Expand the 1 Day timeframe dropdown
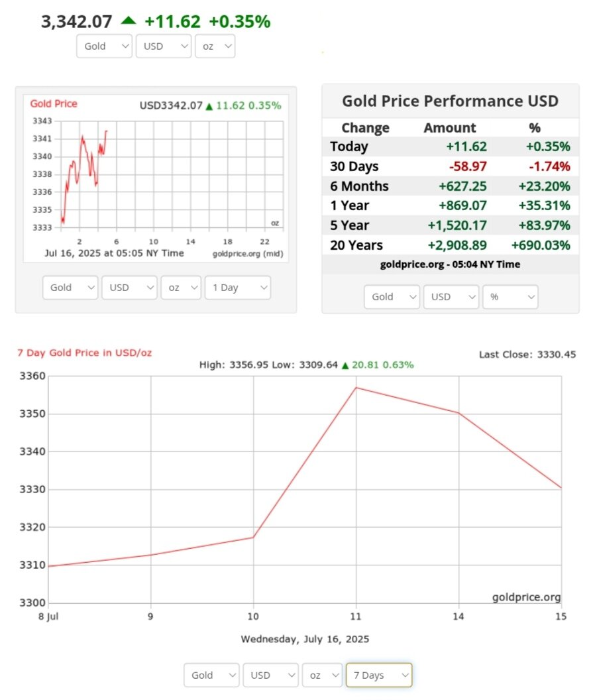Screen dimensions: 595x700 [237, 288]
